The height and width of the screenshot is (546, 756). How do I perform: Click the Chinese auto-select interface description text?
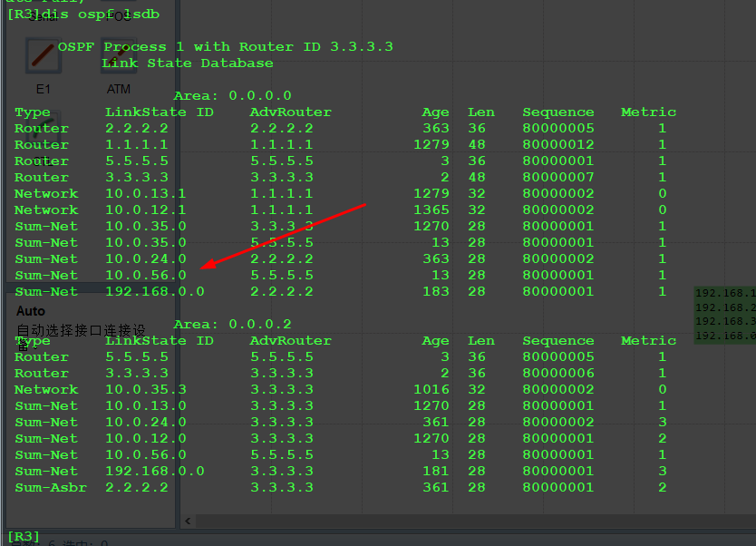click(81, 337)
